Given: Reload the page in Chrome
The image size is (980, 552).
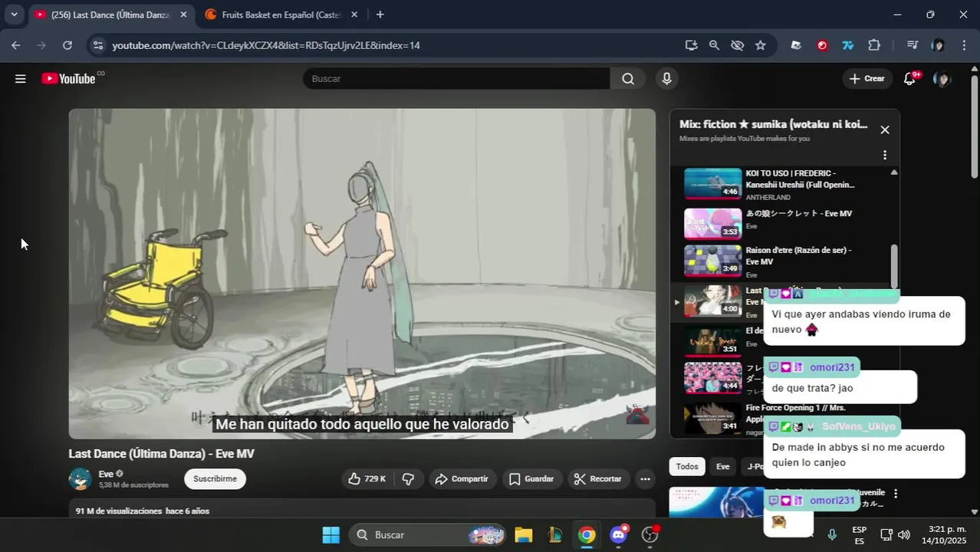Looking at the screenshot, I should pos(67,45).
